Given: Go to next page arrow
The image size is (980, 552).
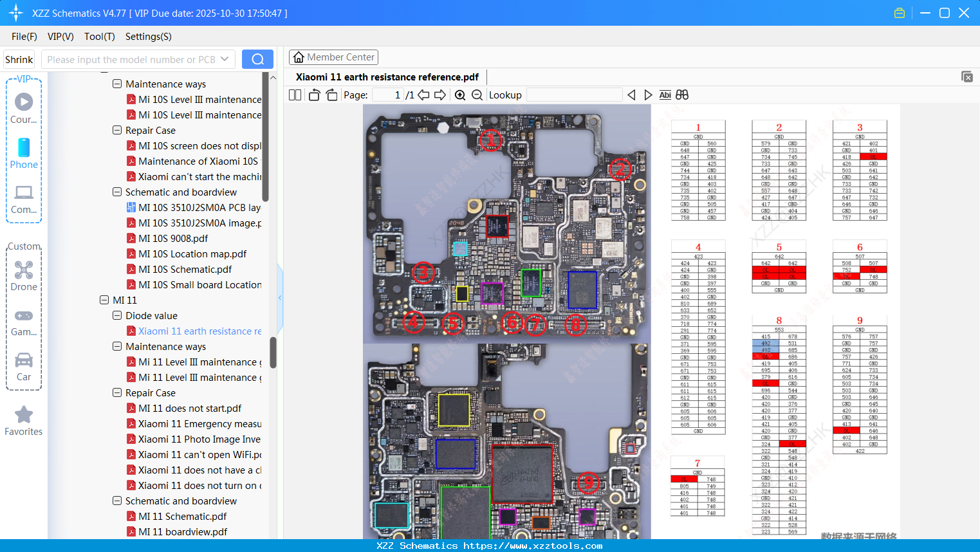Looking at the screenshot, I should pos(440,95).
